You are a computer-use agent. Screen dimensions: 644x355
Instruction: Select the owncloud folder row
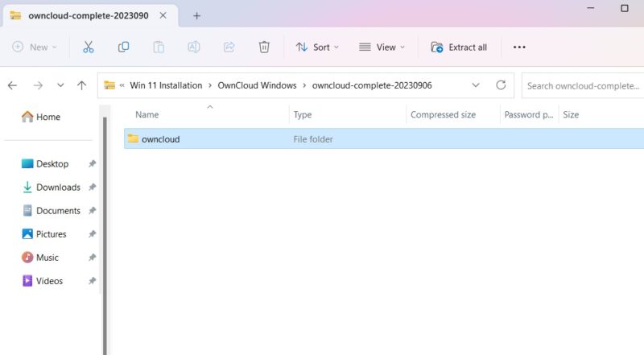[384, 139]
